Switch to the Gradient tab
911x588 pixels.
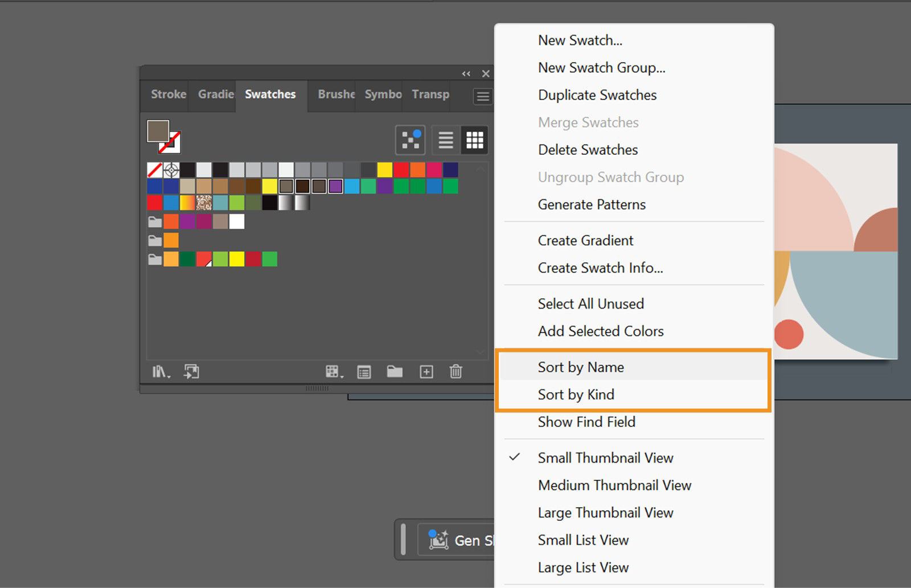pyautogui.click(x=216, y=94)
